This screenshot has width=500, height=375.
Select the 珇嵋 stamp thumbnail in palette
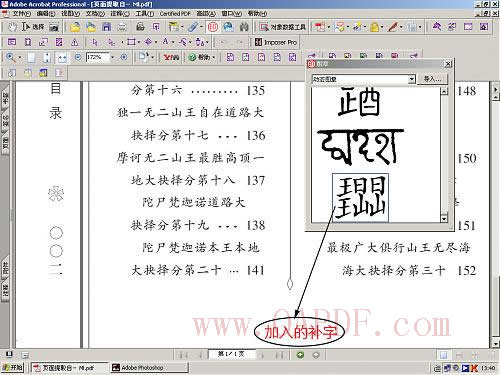(x=360, y=197)
